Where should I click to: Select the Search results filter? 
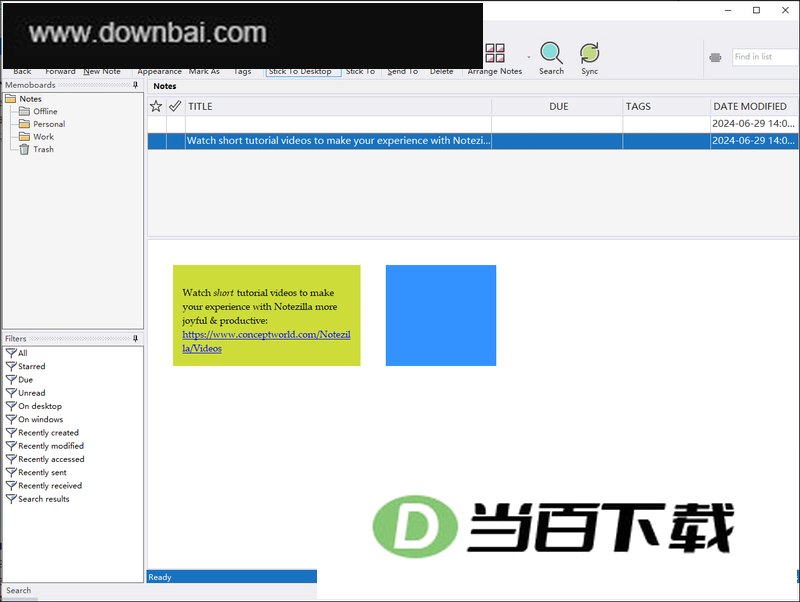[x=44, y=499]
